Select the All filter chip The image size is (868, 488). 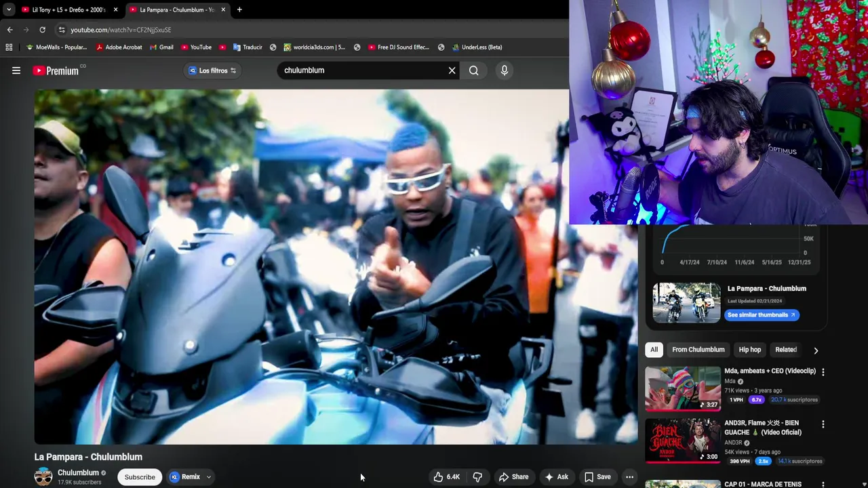(x=654, y=350)
